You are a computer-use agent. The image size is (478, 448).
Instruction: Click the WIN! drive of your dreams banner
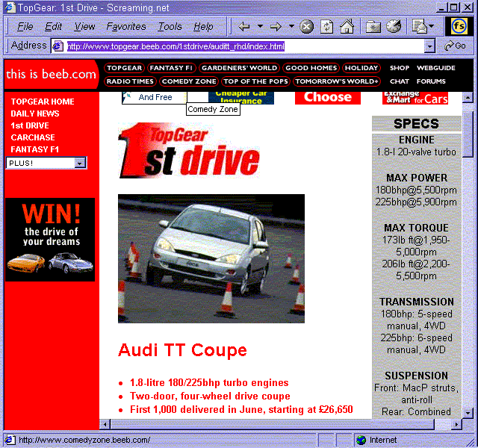coord(50,240)
